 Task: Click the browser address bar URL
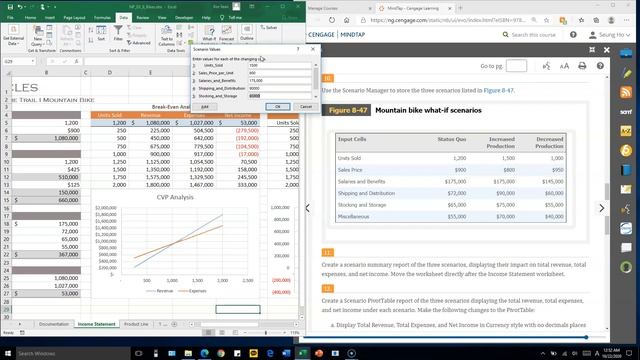coord(447,20)
